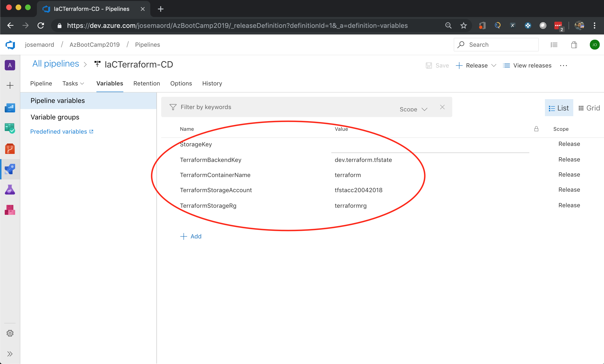Open project settings gear icon
604x364 pixels.
coord(10,333)
